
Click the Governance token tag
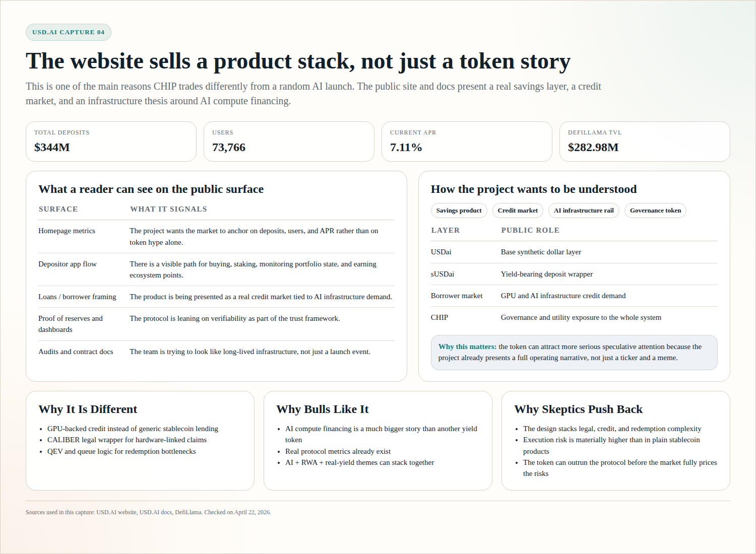655,211
